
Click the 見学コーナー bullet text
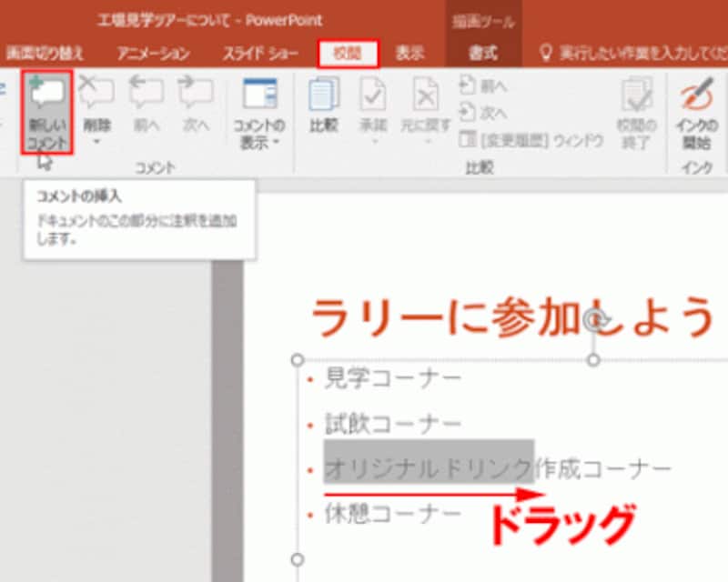coord(393,377)
